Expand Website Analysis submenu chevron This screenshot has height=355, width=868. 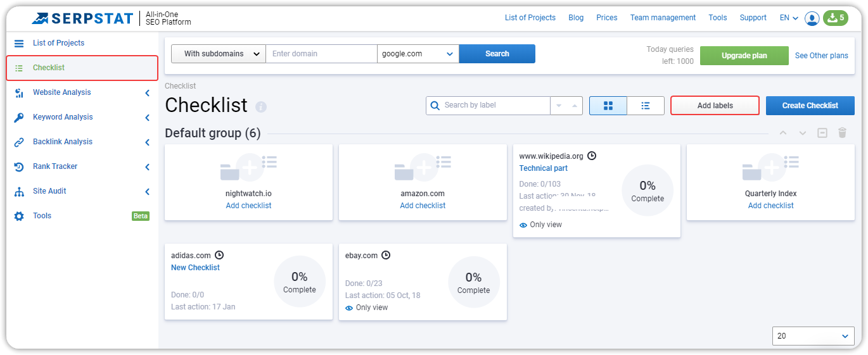coord(148,93)
